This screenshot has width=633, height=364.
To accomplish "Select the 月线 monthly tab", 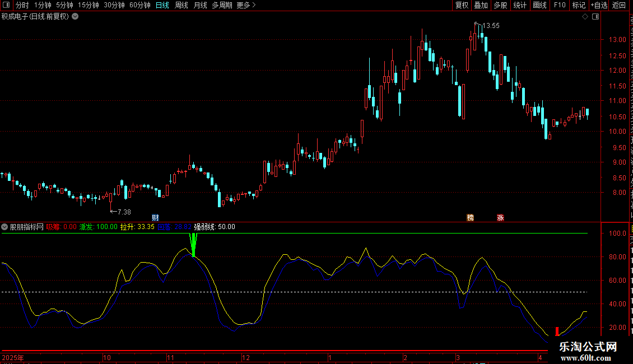I will (x=200, y=5).
